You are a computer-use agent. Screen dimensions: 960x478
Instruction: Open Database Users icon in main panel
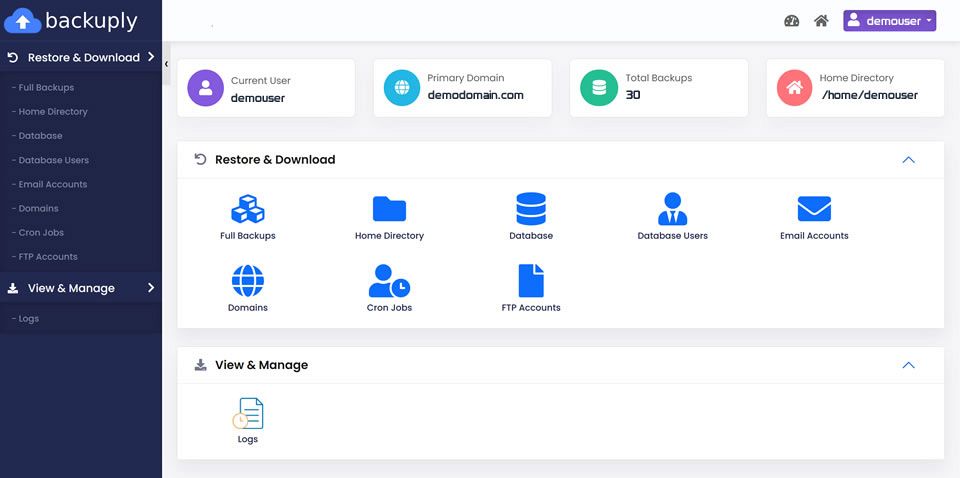coord(672,209)
